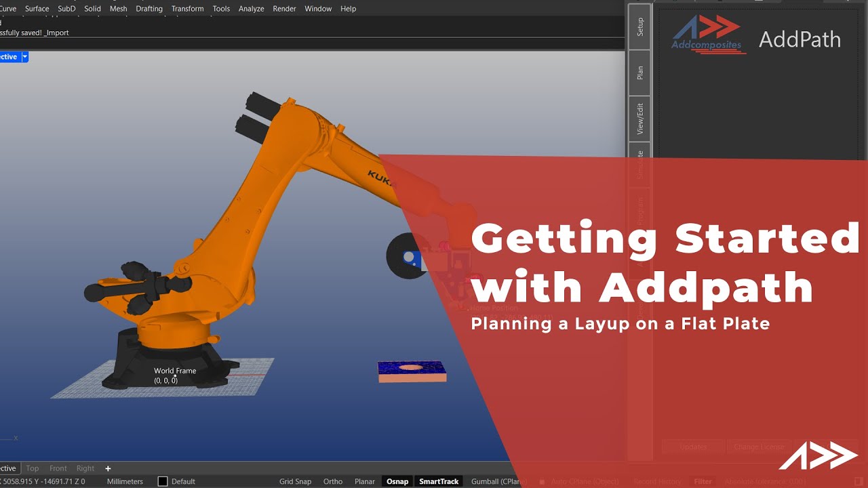This screenshot has width=868, height=488.
Task: Open the Help menu
Action: tap(348, 9)
